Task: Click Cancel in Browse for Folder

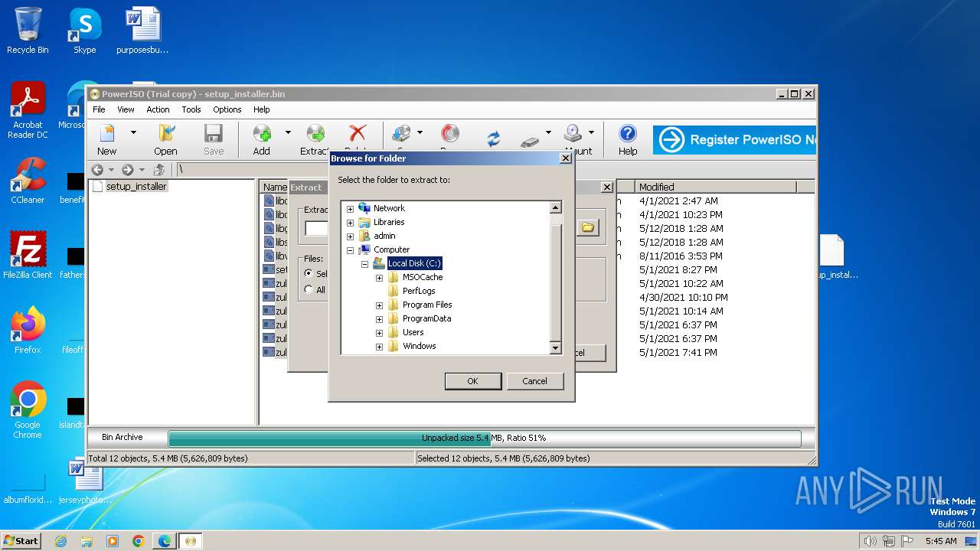Action: coord(534,381)
